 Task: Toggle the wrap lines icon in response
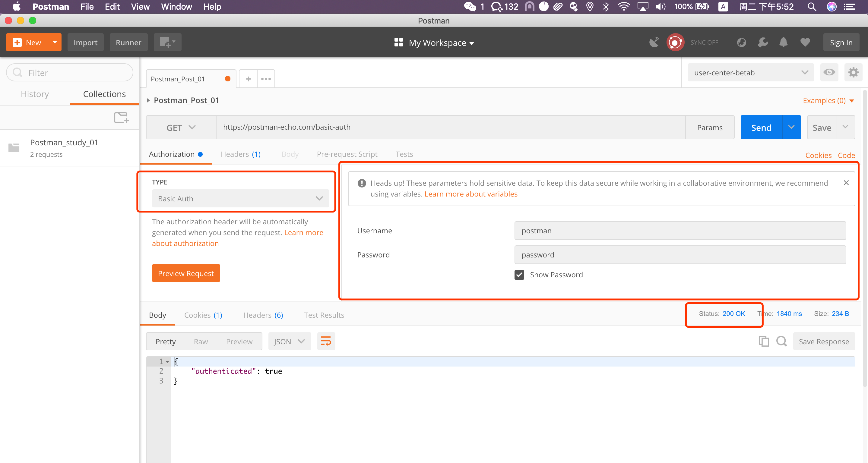click(x=326, y=342)
